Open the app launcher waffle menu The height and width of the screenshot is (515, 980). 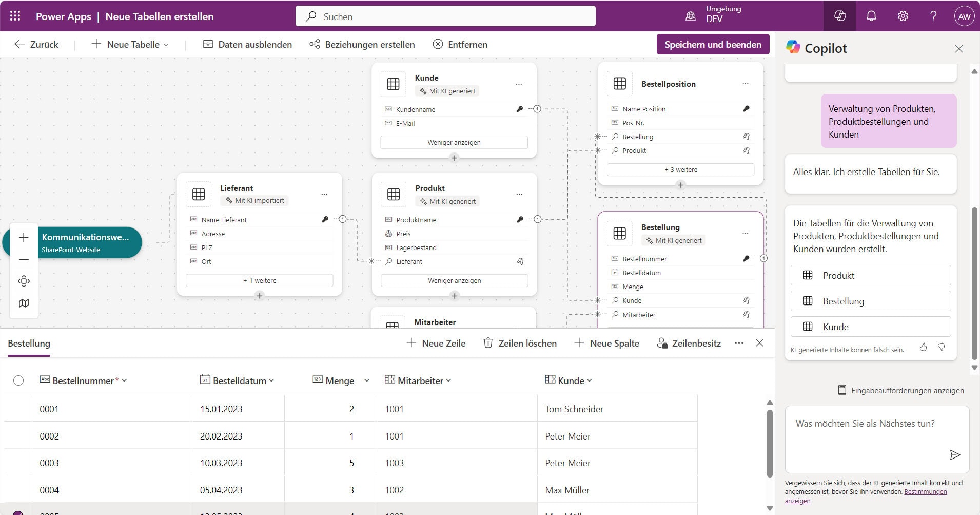15,16
